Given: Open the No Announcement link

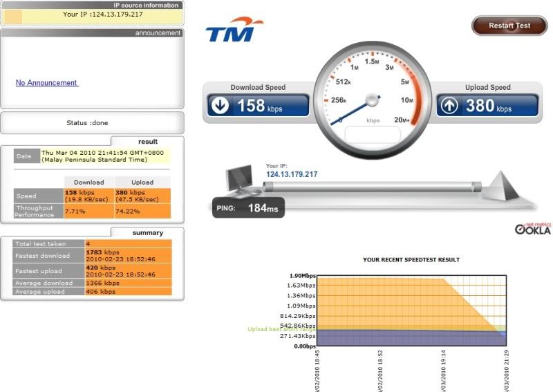Looking at the screenshot, I should (x=46, y=83).
